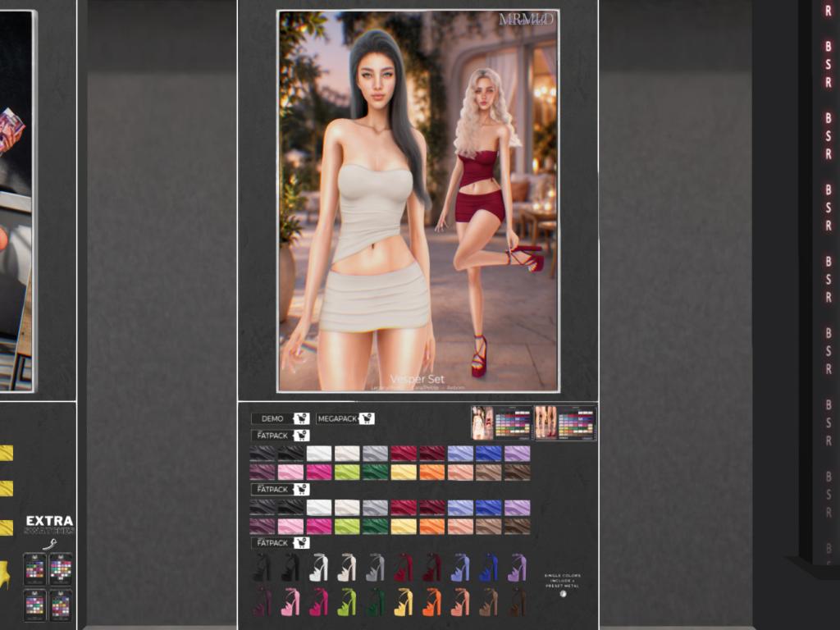Buy the FATPACK between the two fabric grids
840x630 pixels.
[281, 489]
